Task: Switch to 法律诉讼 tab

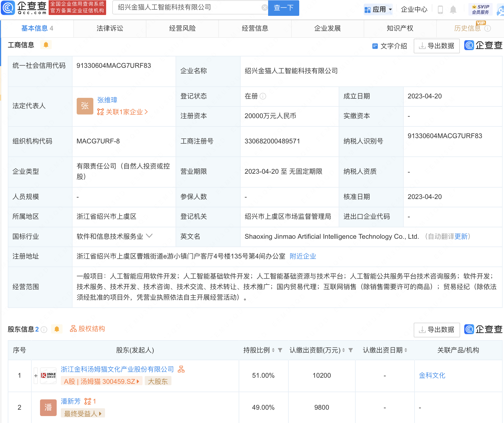Action: 110,28
